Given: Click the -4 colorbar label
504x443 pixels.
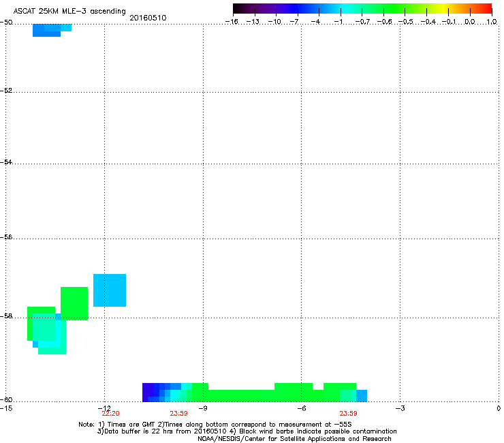Looking at the screenshot, I should [315, 22].
